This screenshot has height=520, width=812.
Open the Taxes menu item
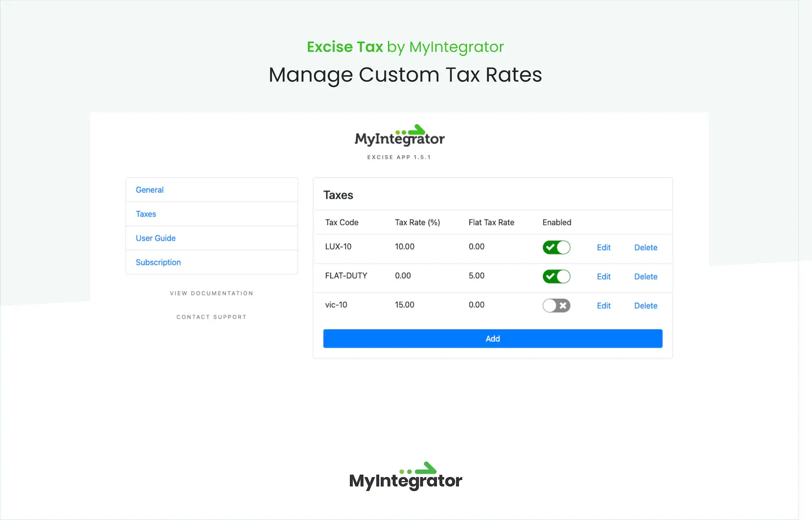(x=211, y=214)
